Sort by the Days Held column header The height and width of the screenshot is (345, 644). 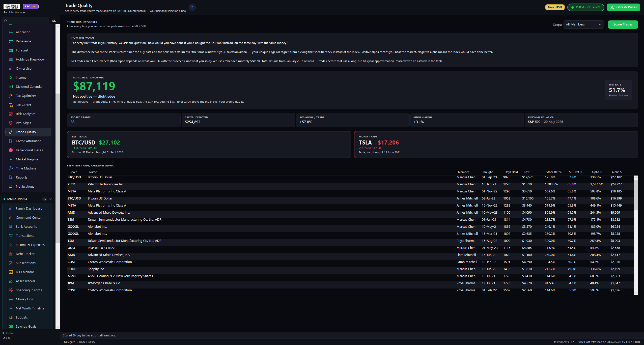[x=511, y=172]
